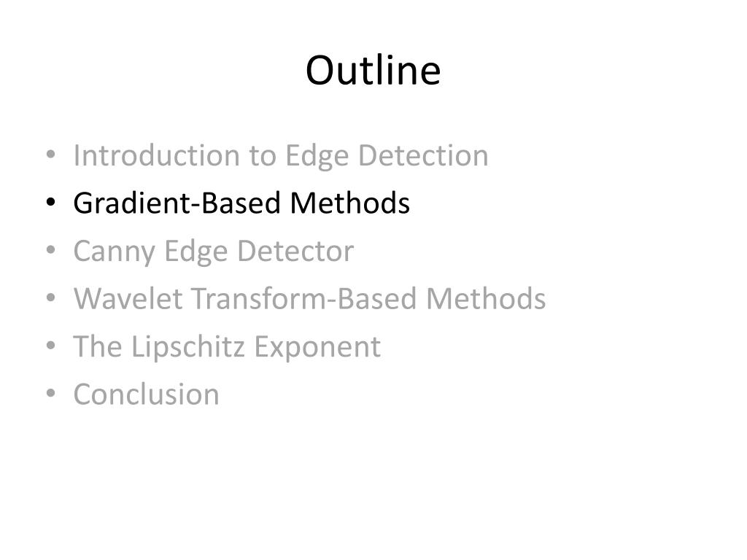The image size is (747, 560).
Task: Click the word Gradient-Based
Action: click(177, 204)
